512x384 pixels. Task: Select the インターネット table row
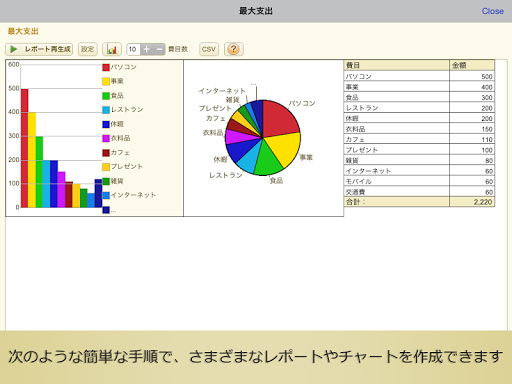tap(419, 171)
